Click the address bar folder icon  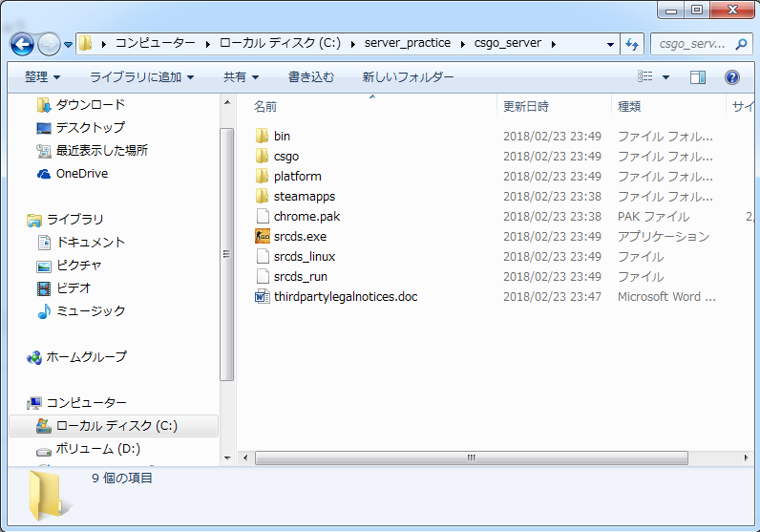(86, 43)
